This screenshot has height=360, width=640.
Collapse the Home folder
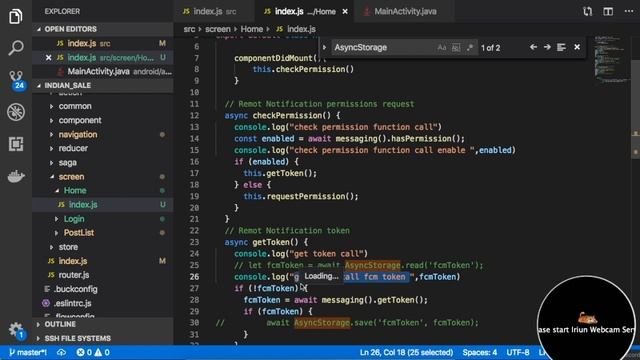57,191
